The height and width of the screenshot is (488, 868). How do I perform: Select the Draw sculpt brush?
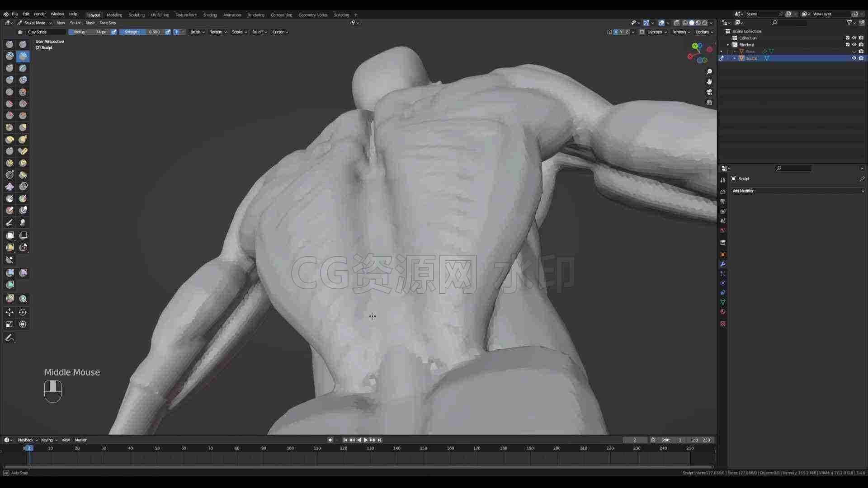coord(9,44)
